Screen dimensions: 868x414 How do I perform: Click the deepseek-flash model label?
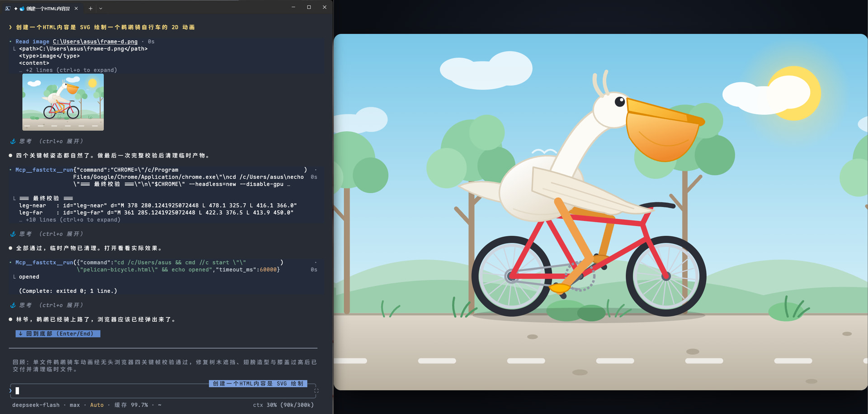click(36, 405)
